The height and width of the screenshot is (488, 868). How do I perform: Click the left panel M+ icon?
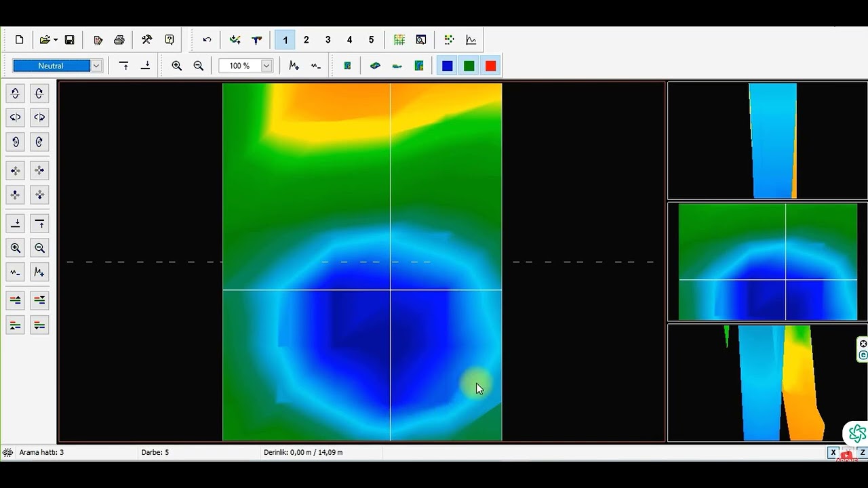click(x=39, y=272)
